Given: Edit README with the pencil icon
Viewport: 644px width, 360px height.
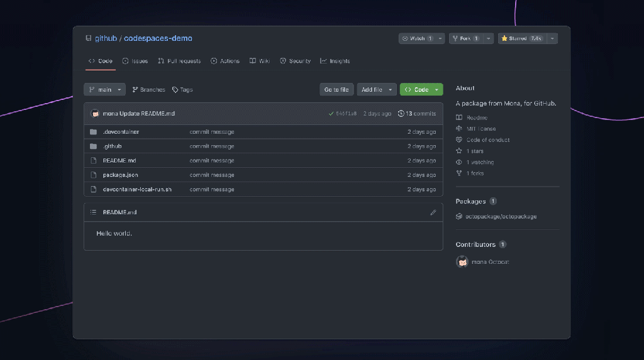Looking at the screenshot, I should (x=433, y=212).
